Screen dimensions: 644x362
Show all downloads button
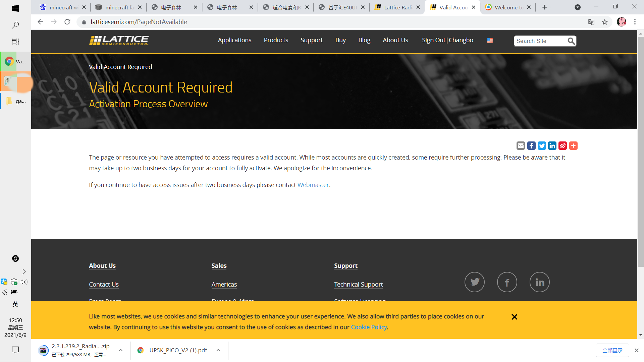point(612,350)
